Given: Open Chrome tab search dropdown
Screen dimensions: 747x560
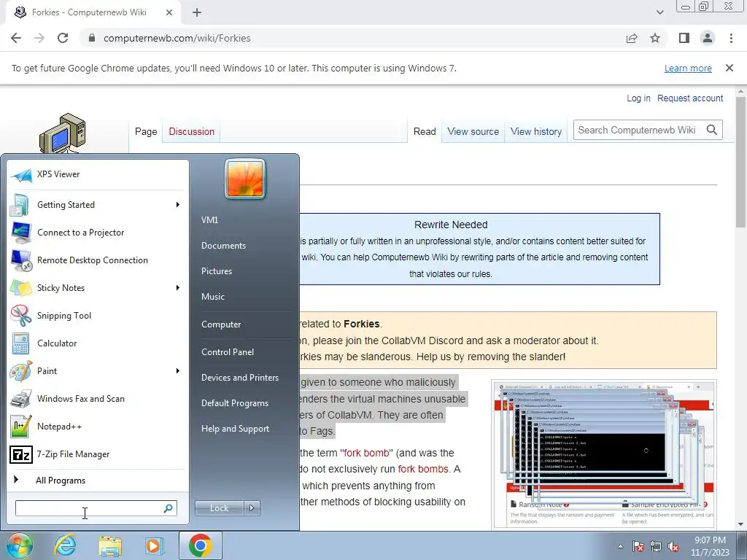Looking at the screenshot, I should [659, 12].
